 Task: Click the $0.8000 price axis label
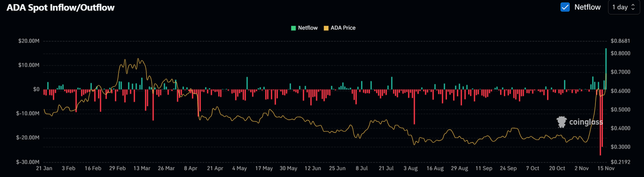click(621, 54)
